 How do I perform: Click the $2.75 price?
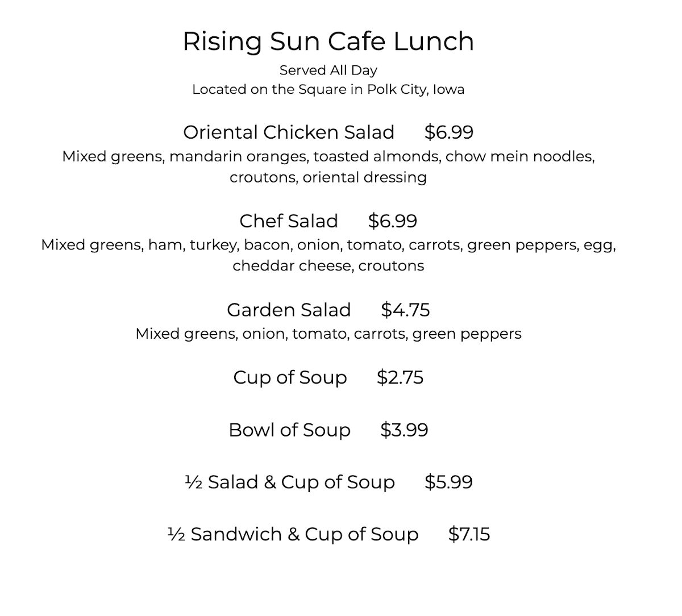pos(400,378)
